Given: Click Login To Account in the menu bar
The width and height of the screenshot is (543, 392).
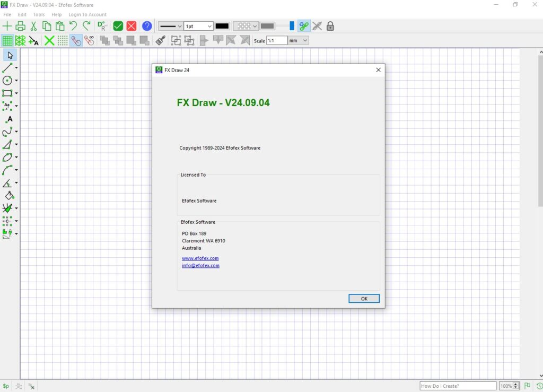Looking at the screenshot, I should [87, 14].
